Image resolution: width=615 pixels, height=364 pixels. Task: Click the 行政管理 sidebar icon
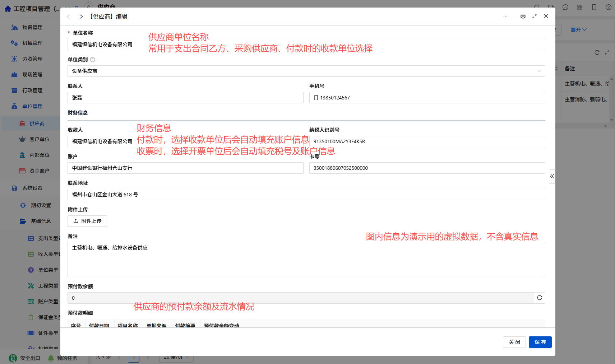14,90
